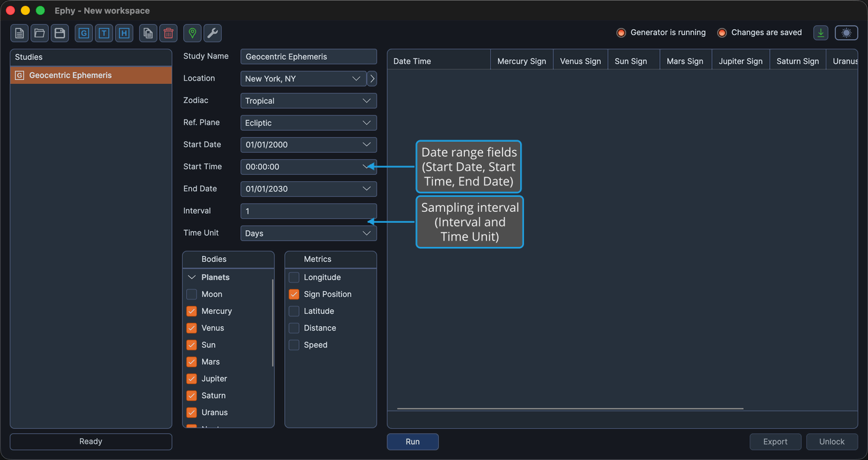Open the Ref. Plane dropdown set to Ecliptic
Viewport: 868px width, 460px height.
pyautogui.click(x=308, y=123)
